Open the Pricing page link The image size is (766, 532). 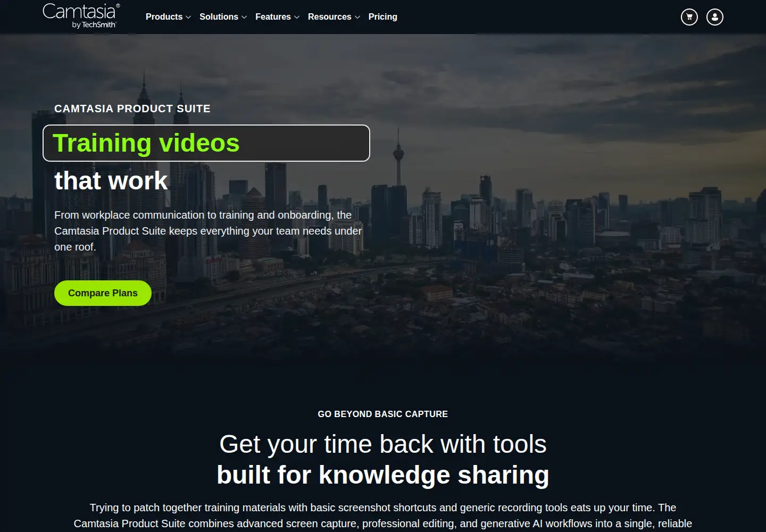coord(383,17)
